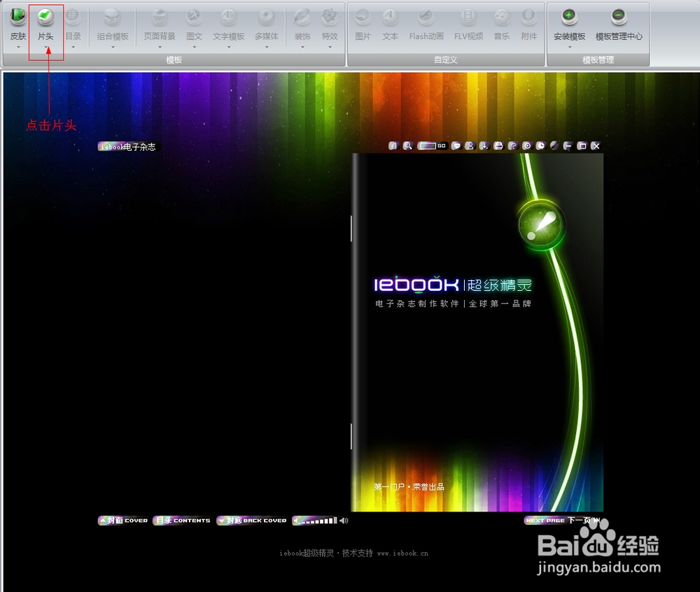Click the 装饰 decoration icon
Screen dimensions: 700x592
click(x=302, y=17)
